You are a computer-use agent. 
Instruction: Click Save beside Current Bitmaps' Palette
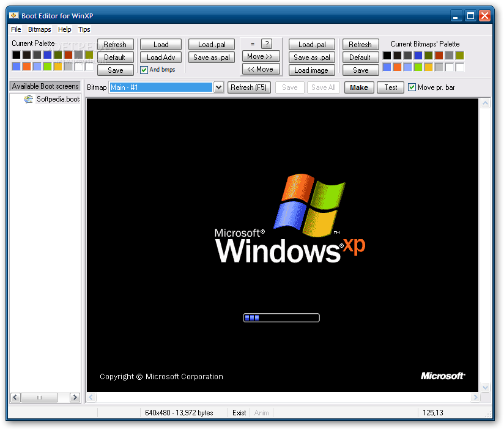[361, 70]
